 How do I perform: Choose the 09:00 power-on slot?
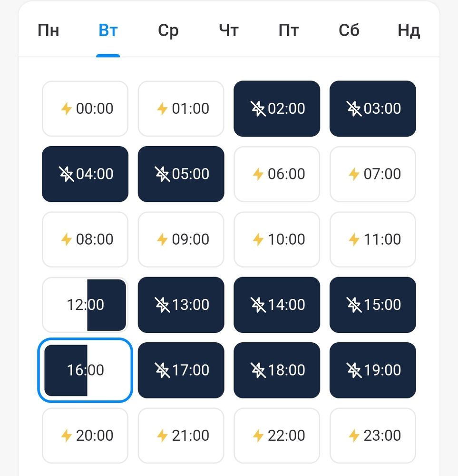181,239
